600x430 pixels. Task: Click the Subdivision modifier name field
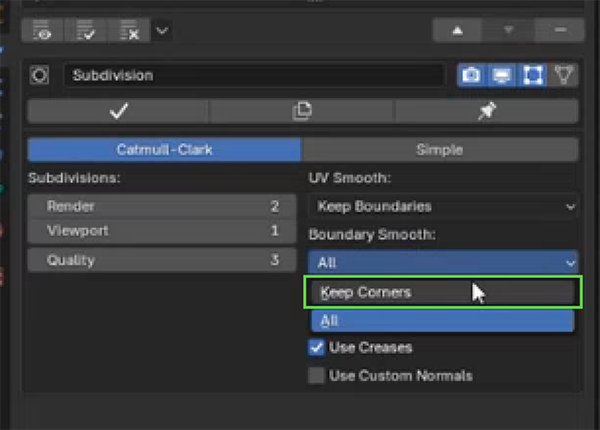[x=254, y=75]
